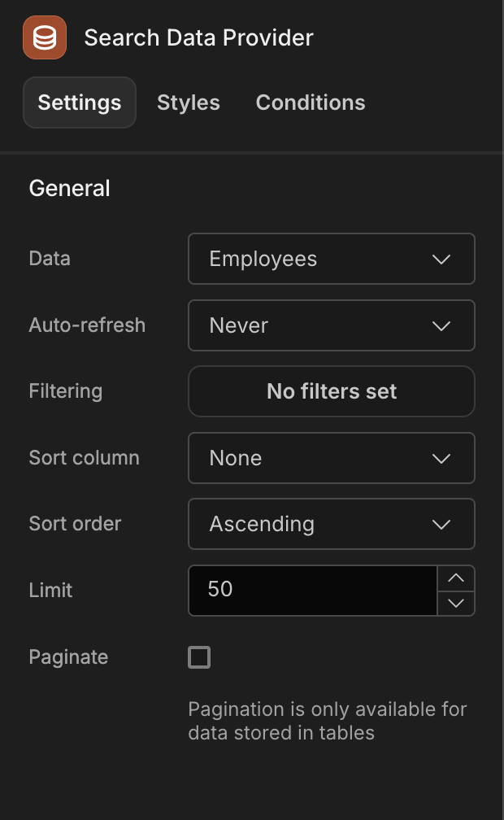Image resolution: width=504 pixels, height=820 pixels.
Task: Enable the Paginate checkbox
Action: [x=199, y=657]
